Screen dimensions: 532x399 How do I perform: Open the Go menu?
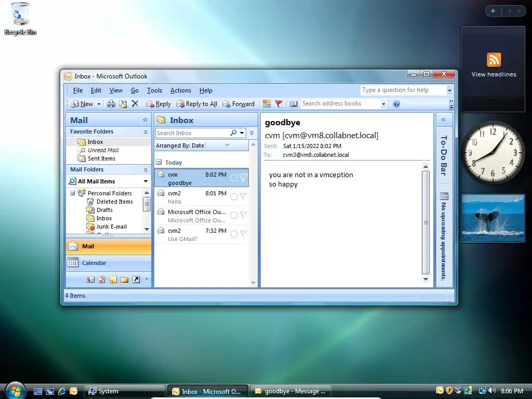[x=135, y=90]
